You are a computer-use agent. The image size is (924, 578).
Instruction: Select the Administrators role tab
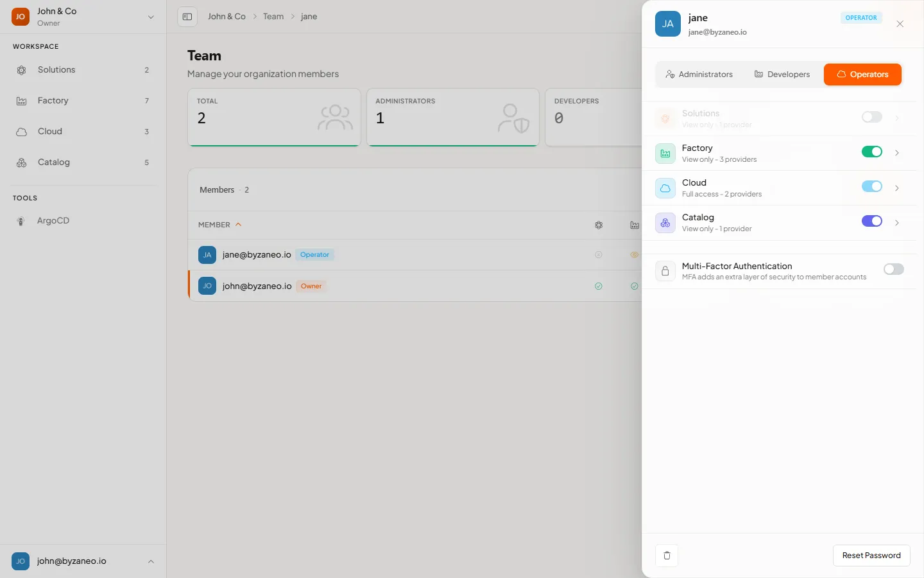(699, 74)
